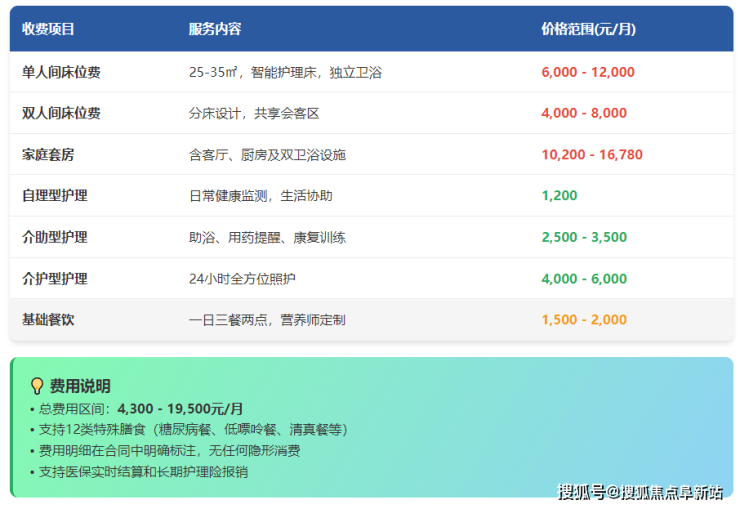Select the highlighted 基础餐饮 row label
The width and height of the screenshot is (740, 509).
pyautogui.click(x=48, y=320)
